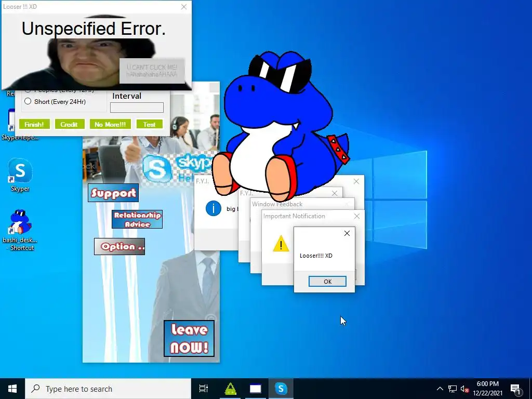Screen dimensions: 532x399
Task: Open Relationship Advice
Action: (137, 219)
